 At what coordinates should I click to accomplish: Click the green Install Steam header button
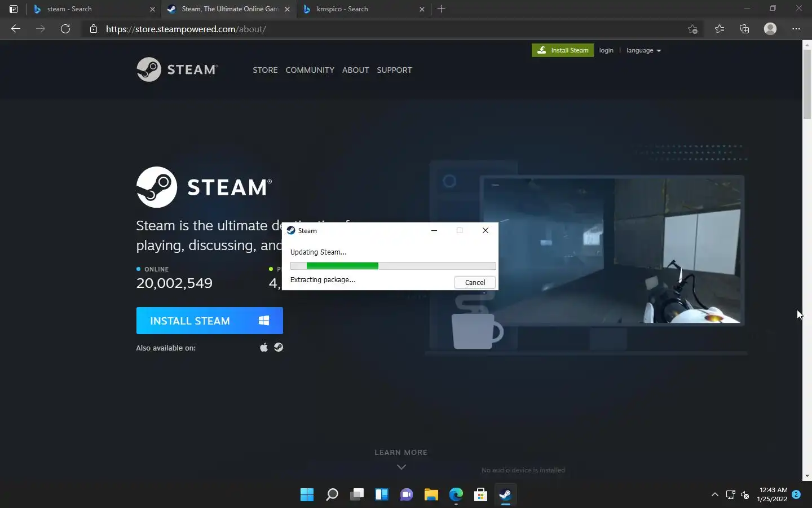click(x=563, y=50)
